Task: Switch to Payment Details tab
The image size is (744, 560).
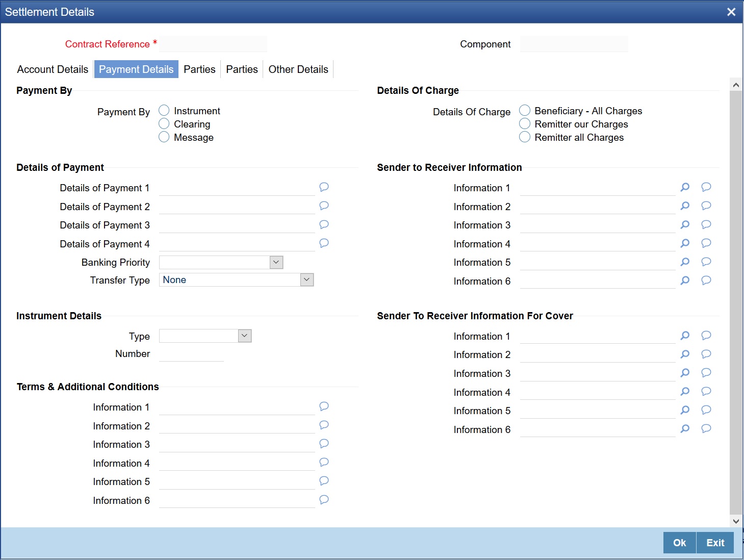Action: 136,69
